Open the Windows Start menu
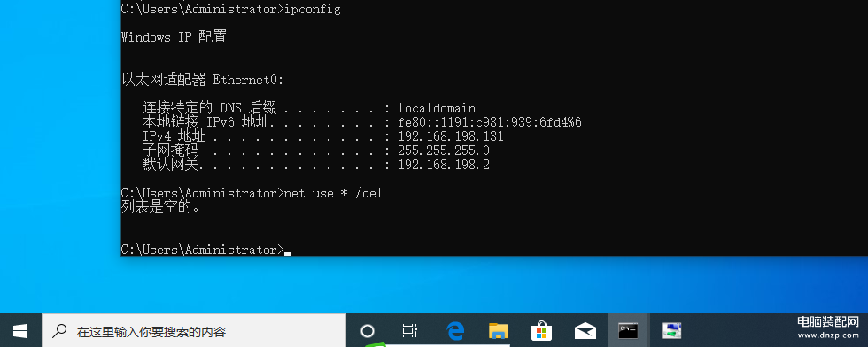The image size is (868, 347). click(20, 331)
